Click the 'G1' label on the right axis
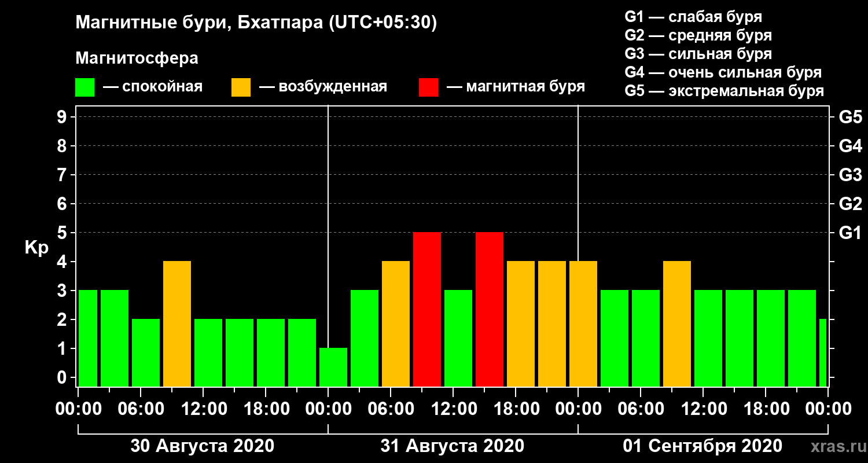The width and height of the screenshot is (868, 463). click(x=850, y=233)
